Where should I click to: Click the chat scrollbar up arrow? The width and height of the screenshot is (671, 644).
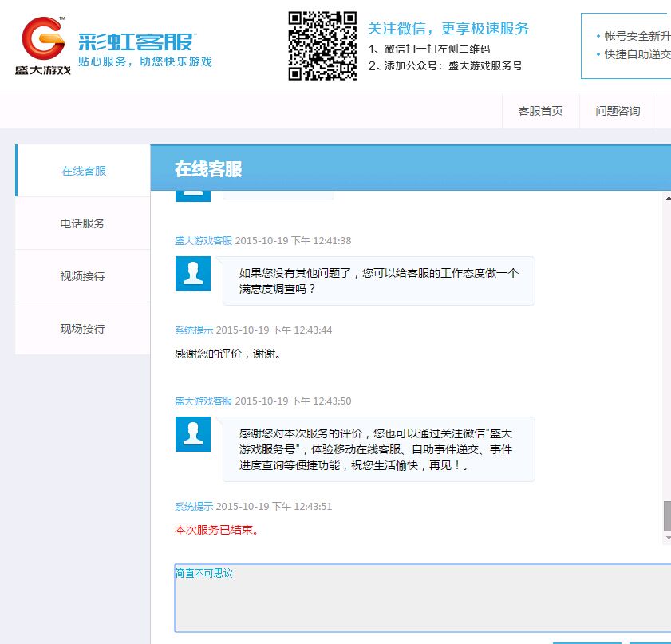[667, 197]
